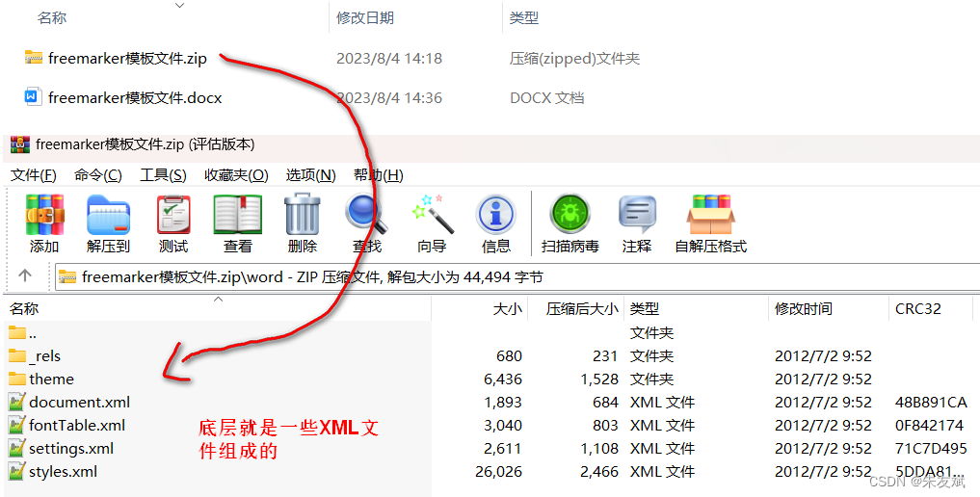The image size is (980, 497).
Task: Click the 删除 (Delete) trash icon
Action: [x=303, y=215]
